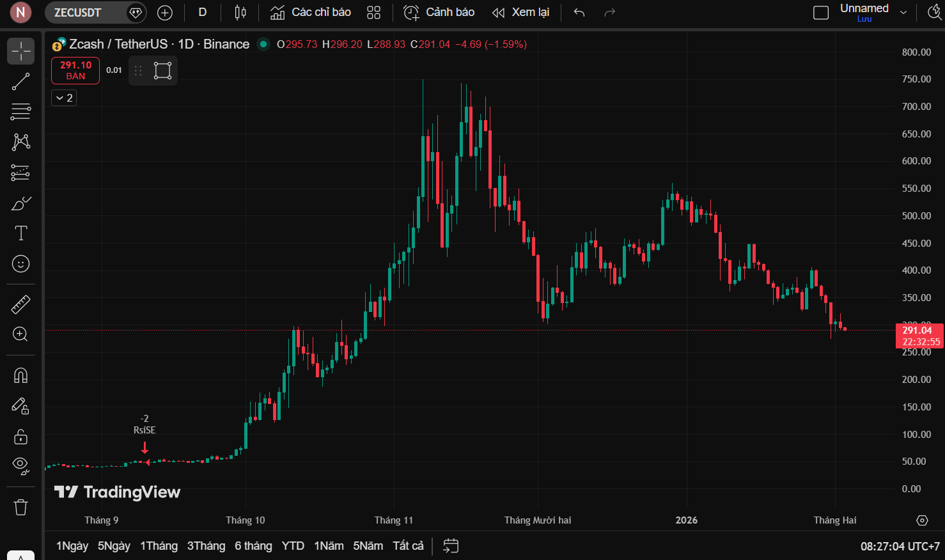Screen dimensions: 945x560
Task: Create an alert with Cảnh báo
Action: tap(439, 13)
